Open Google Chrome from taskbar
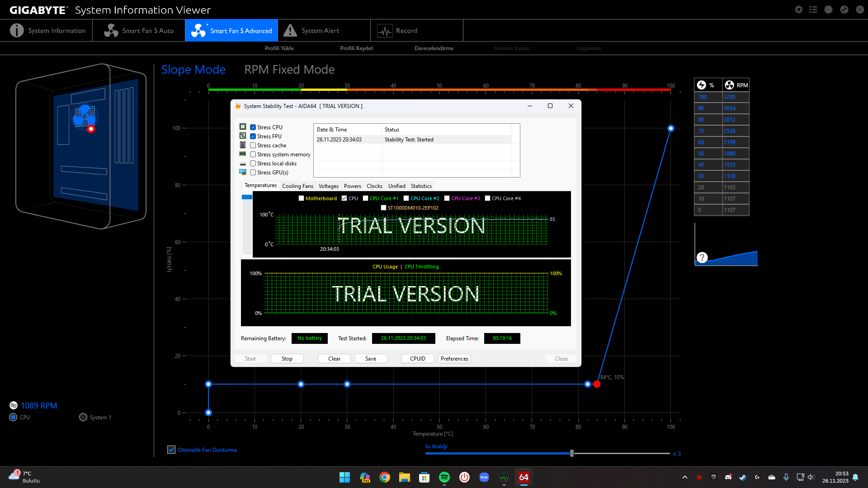Screen dimensions: 868x488 pyautogui.click(x=385, y=477)
